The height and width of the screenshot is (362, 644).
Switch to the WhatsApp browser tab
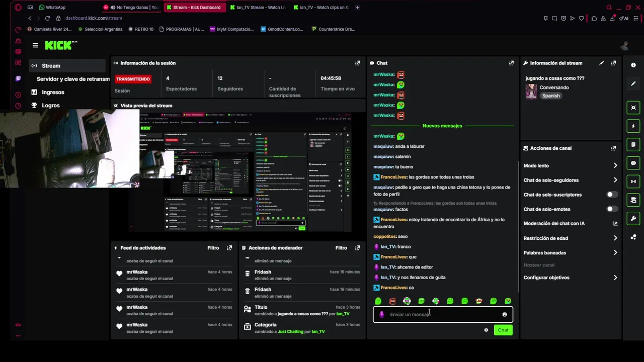coord(53,8)
